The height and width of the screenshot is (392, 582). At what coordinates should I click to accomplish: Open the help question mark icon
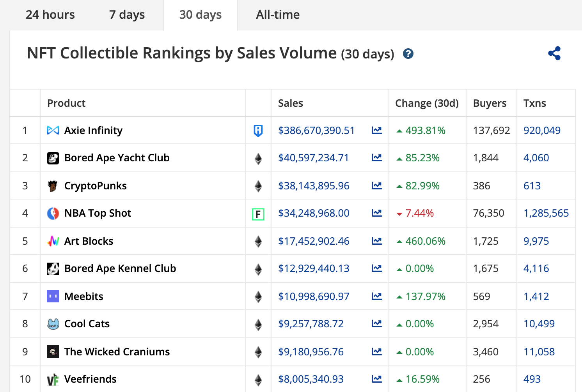(x=408, y=54)
